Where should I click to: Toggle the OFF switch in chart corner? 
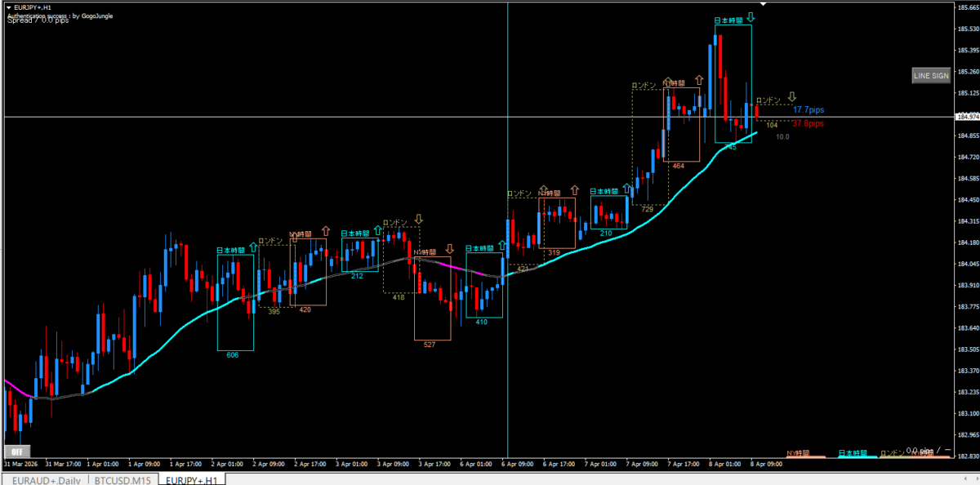(16, 451)
